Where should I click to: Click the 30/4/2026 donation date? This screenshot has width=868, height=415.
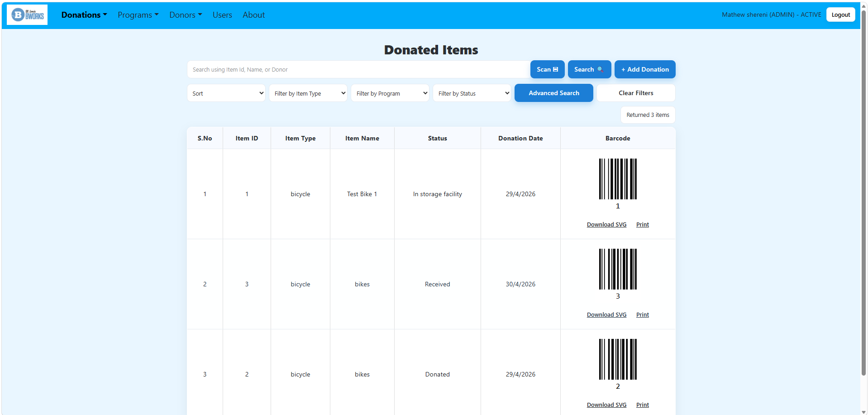[520, 284]
